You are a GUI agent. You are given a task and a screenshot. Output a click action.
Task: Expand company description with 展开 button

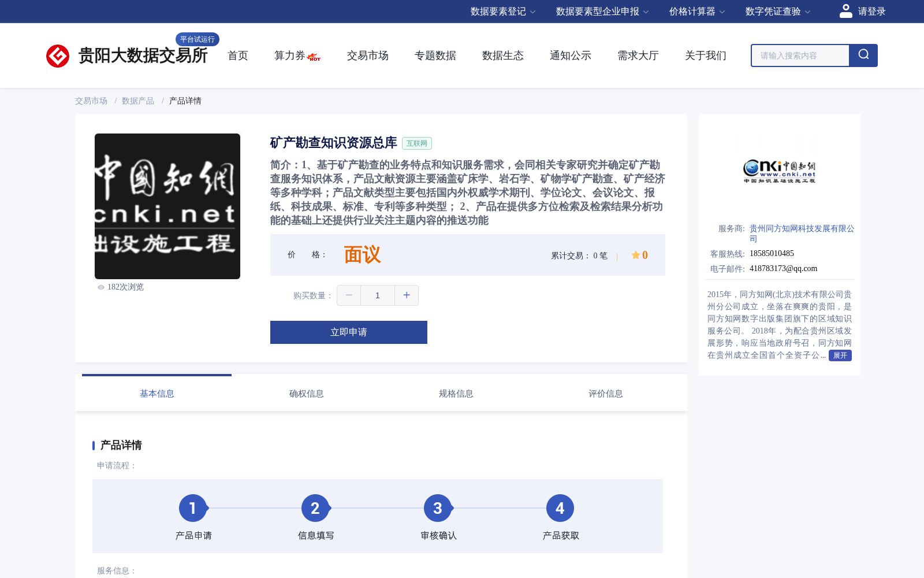[840, 355]
